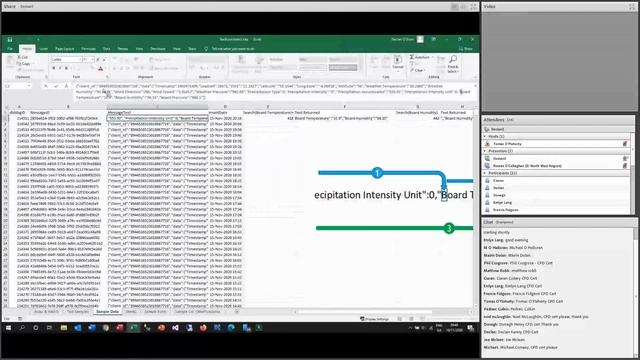Click the AutoSum sigma icon
This screenshot has height=360, width=640.
click(x=412, y=57)
